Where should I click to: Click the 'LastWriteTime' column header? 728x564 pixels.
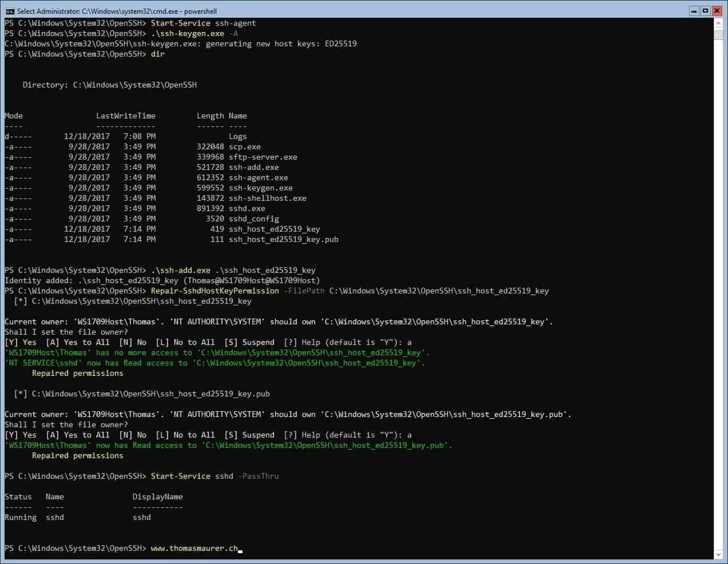(126, 116)
